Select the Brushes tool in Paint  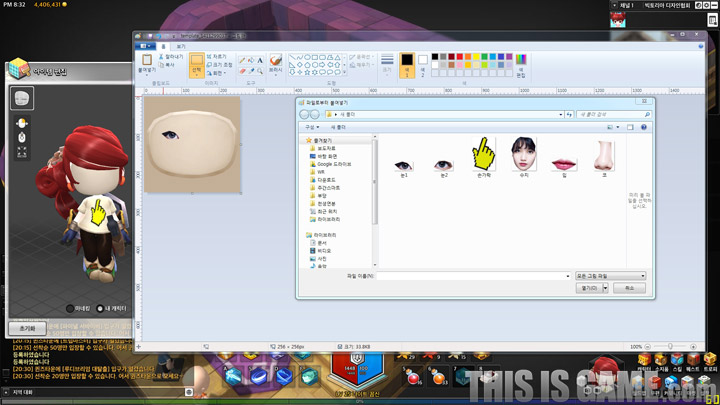coord(275,62)
